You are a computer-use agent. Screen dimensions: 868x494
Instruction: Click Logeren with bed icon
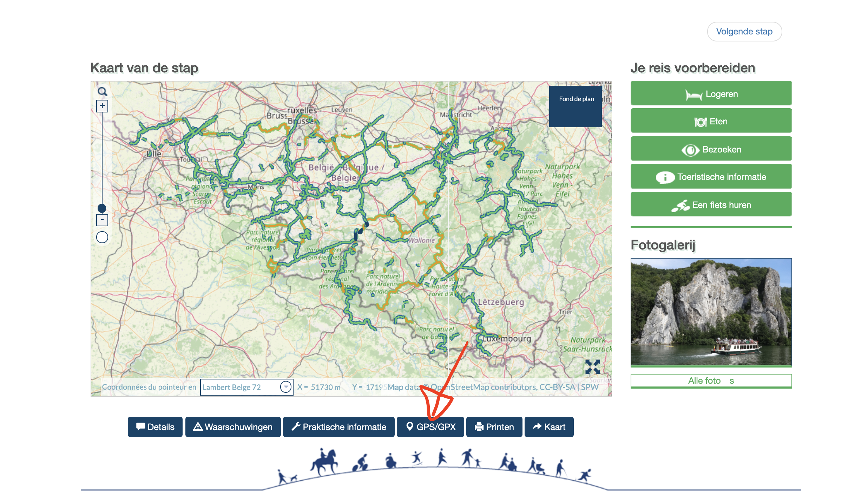click(711, 93)
